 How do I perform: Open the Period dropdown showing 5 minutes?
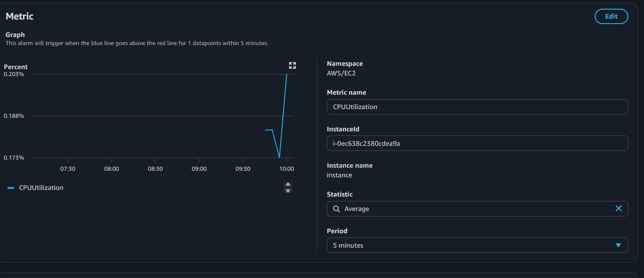click(477, 245)
